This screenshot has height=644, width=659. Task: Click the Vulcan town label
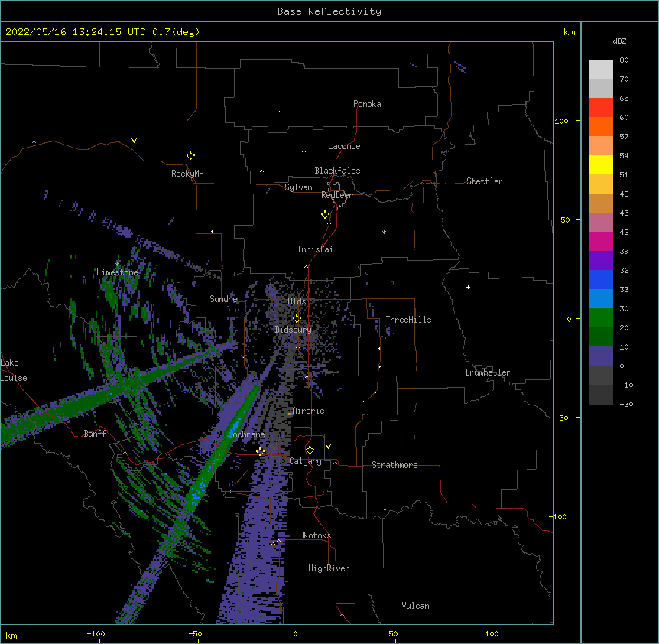(x=415, y=606)
